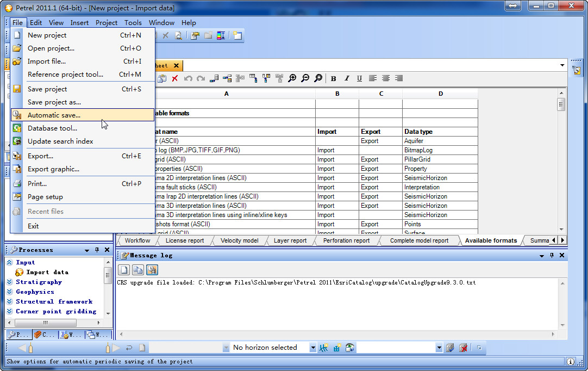Switch to Perforation report tab

(x=346, y=240)
